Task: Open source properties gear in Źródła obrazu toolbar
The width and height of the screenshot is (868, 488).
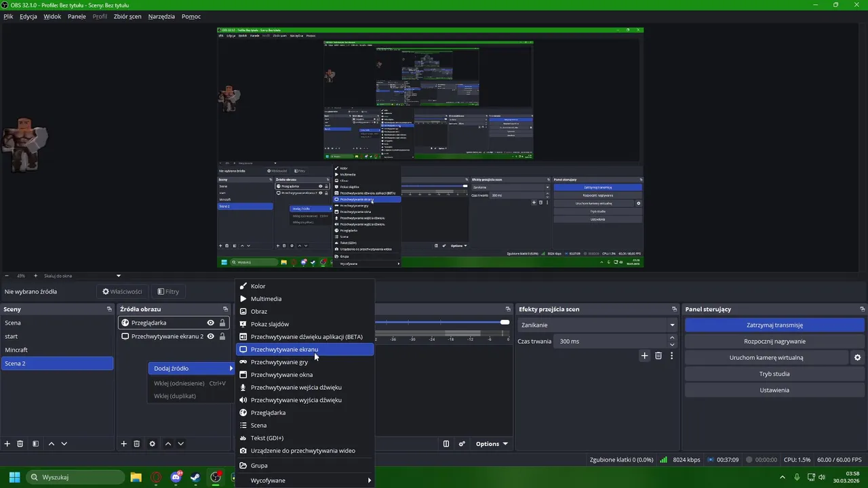Action: pos(152,444)
